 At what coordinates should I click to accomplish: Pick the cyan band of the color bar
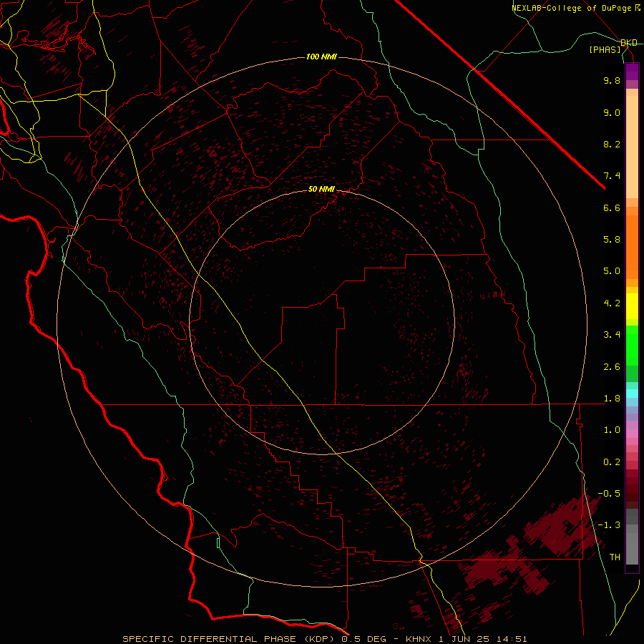pos(632,394)
